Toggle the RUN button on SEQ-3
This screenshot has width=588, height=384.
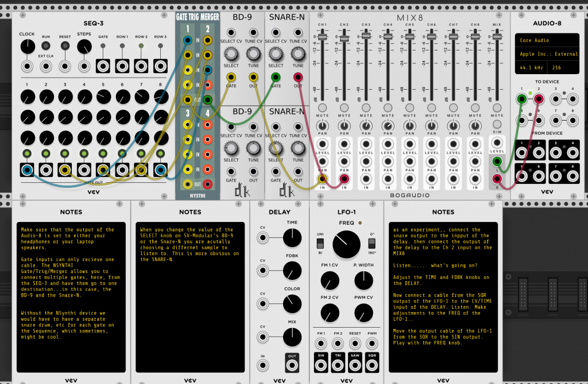[x=46, y=46]
